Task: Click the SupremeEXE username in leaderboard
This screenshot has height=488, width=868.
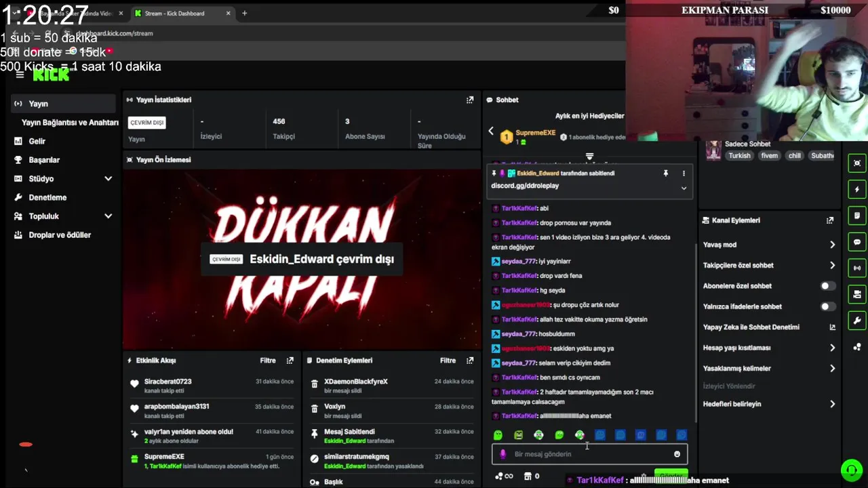Action: point(535,133)
